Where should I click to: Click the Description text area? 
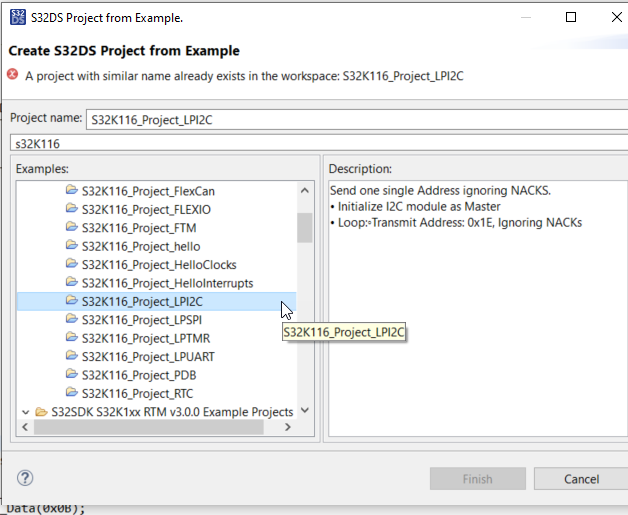tap(478, 308)
